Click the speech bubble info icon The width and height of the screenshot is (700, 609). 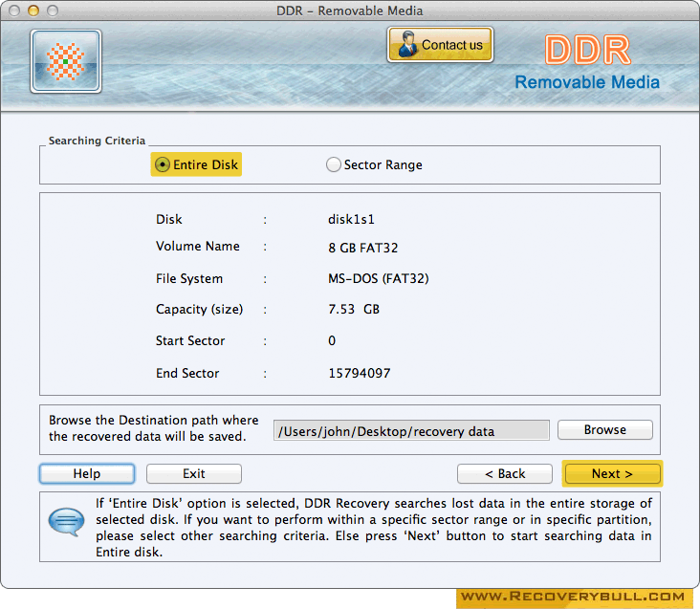coord(66,522)
